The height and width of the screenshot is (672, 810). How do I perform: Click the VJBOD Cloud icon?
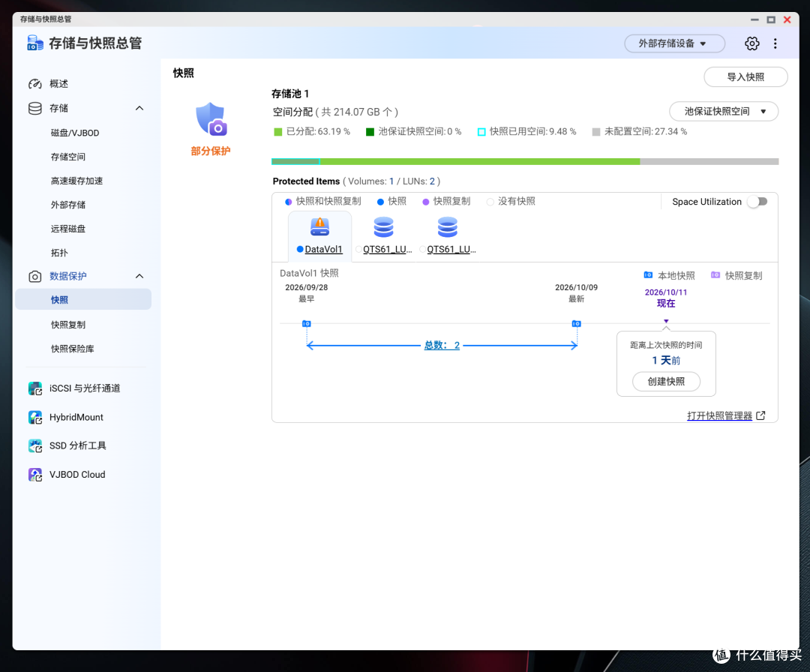[x=35, y=475]
